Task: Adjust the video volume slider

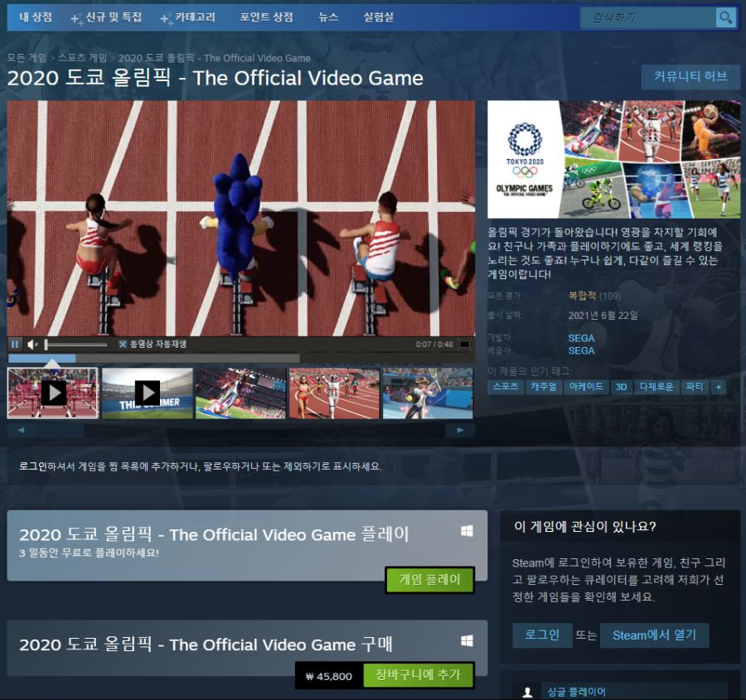Action: (x=76, y=345)
